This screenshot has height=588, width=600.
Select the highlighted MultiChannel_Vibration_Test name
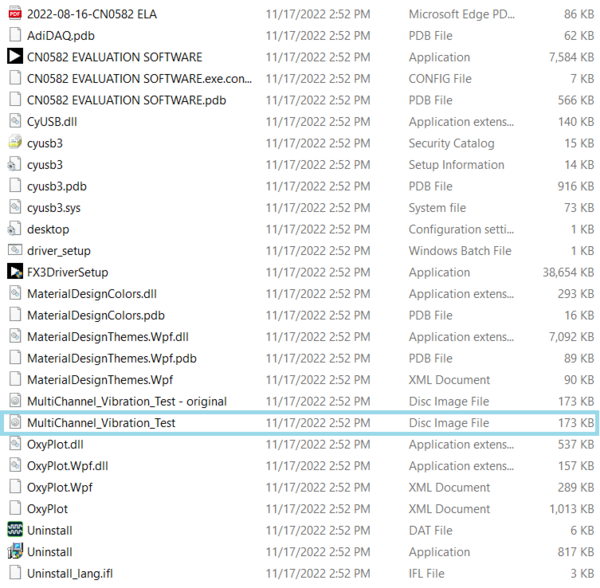pos(101,423)
